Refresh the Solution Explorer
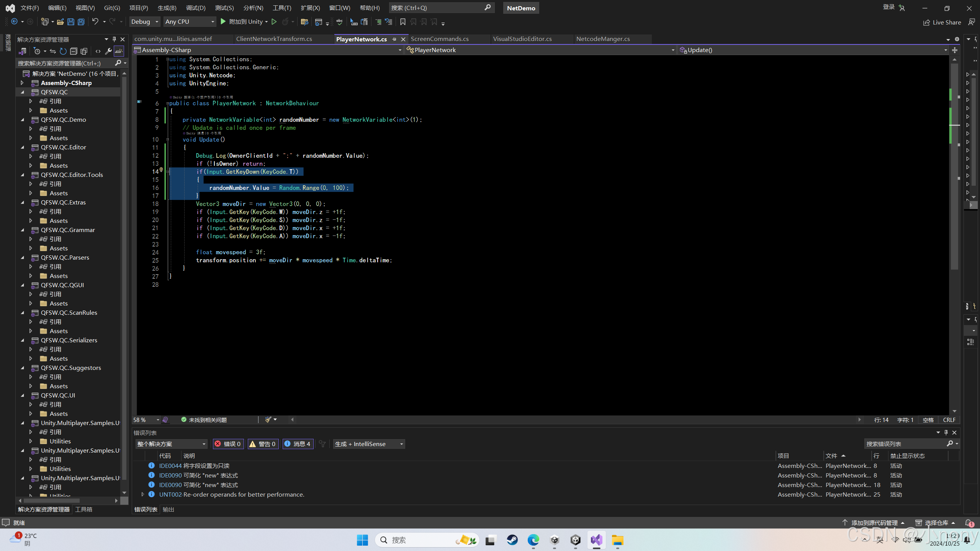Image resolution: width=980 pixels, height=551 pixels. click(63, 51)
